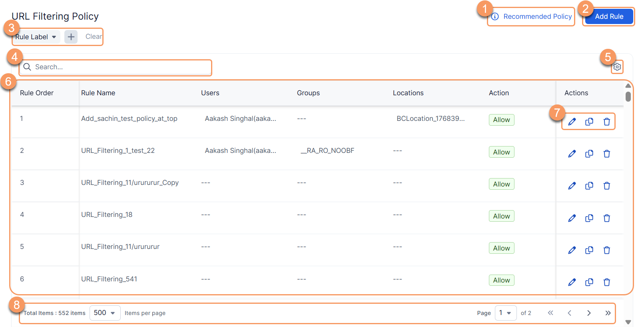Focus the rules Search field
The image size is (644, 327).
tap(116, 67)
